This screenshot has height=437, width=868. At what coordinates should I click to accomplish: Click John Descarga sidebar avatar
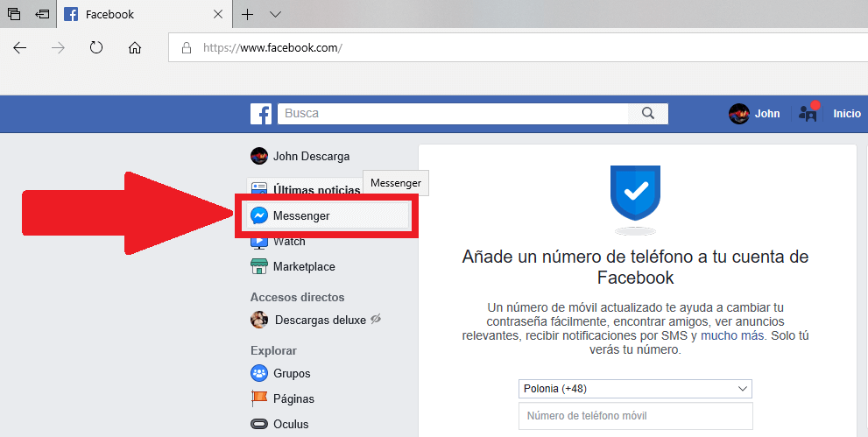pos(259,156)
